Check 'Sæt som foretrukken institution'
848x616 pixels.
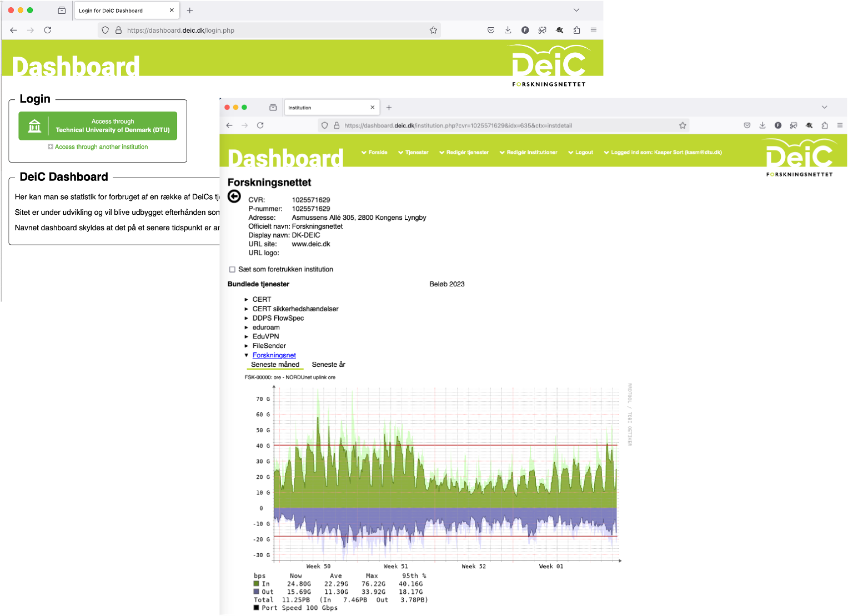tap(232, 269)
